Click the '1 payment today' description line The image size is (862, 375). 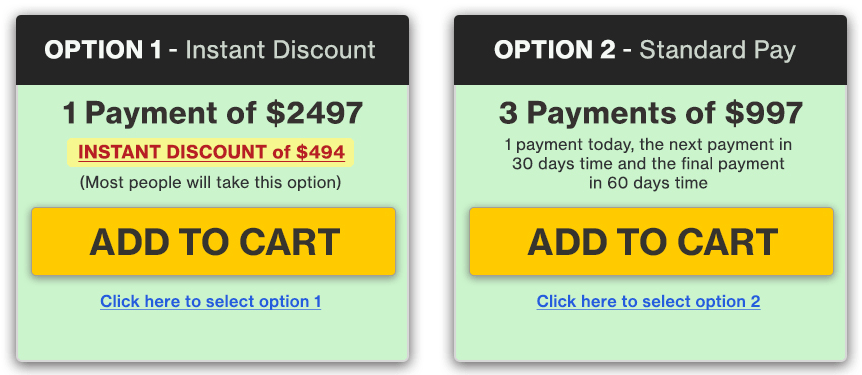(x=649, y=145)
